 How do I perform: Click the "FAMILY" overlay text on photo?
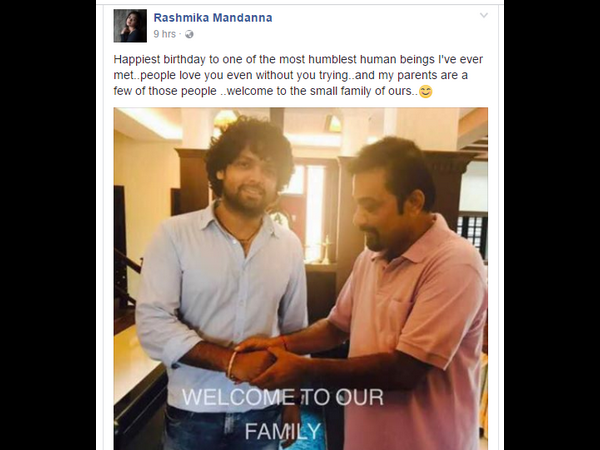(x=282, y=432)
